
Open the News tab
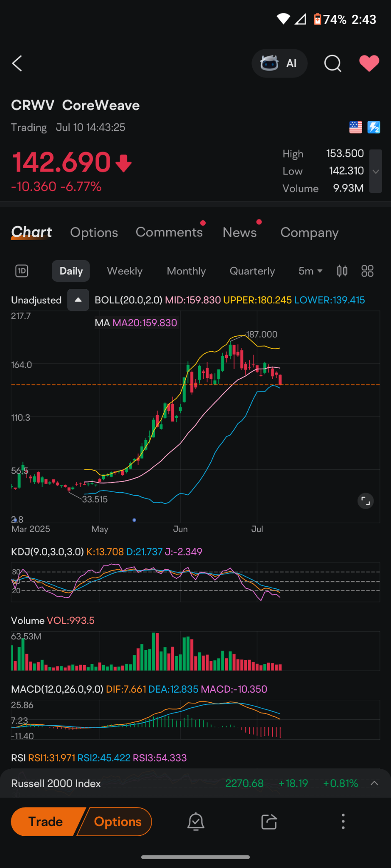pos(240,232)
